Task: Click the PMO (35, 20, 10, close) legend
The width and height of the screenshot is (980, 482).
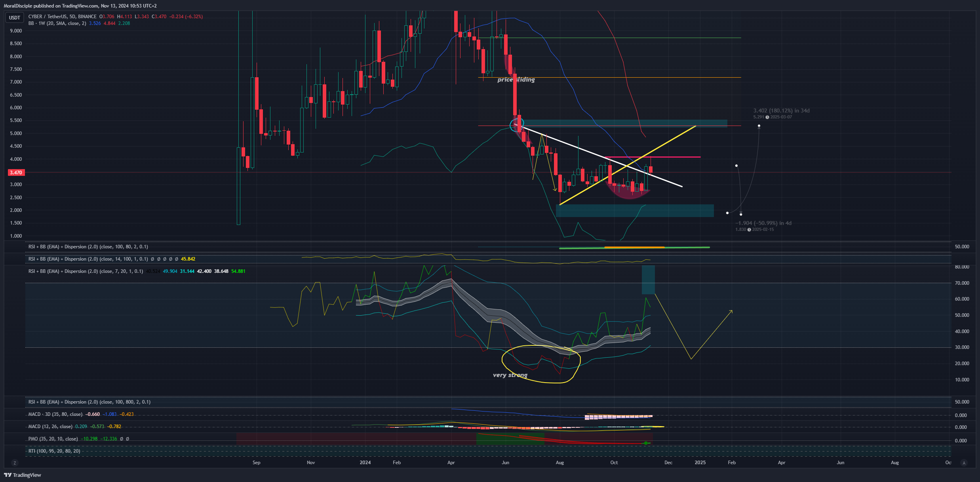Action: [53, 439]
